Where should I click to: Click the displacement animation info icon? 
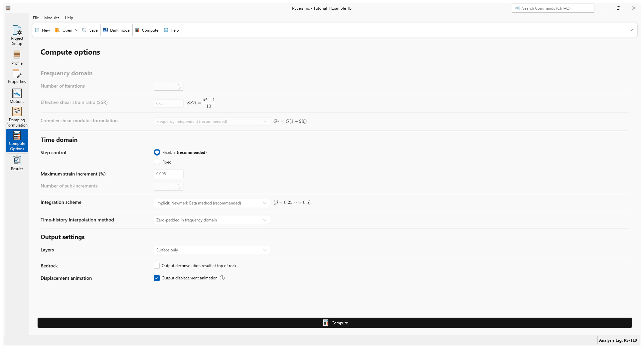point(222,278)
